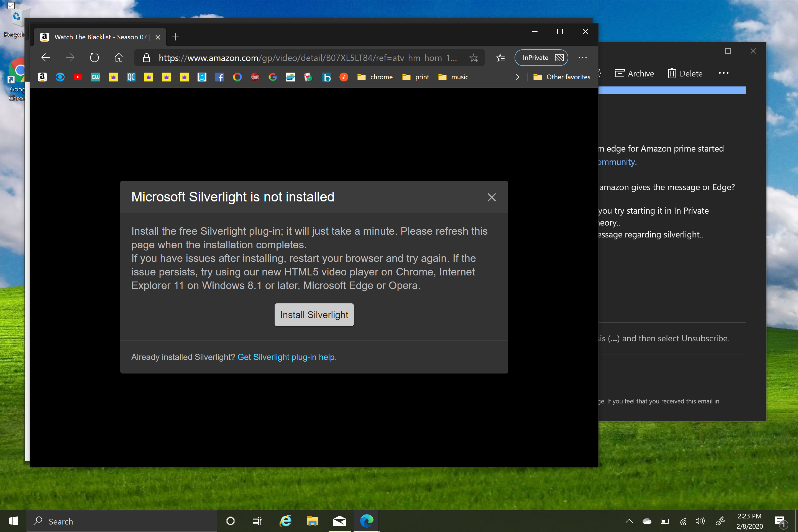Open clock showing 2:23 PM
798x532 pixels.
(750, 521)
